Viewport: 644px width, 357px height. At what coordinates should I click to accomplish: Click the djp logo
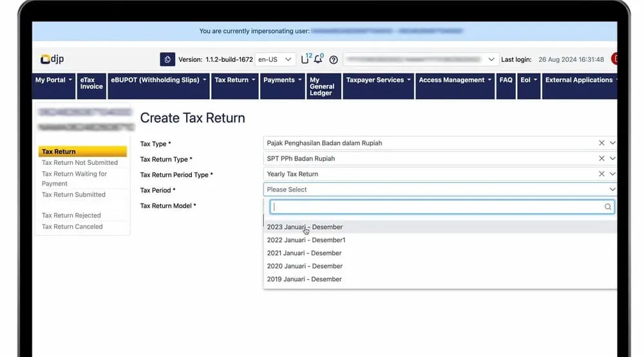coord(52,59)
